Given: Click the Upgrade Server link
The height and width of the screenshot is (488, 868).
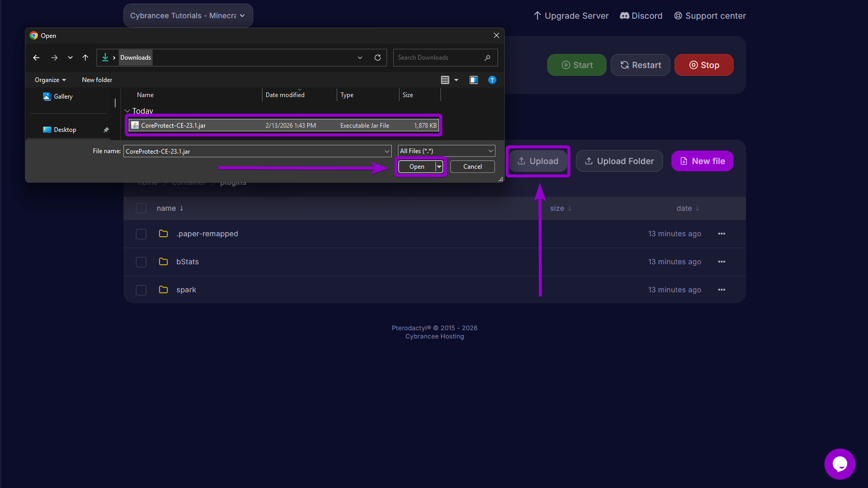Looking at the screenshot, I should pyautogui.click(x=571, y=16).
